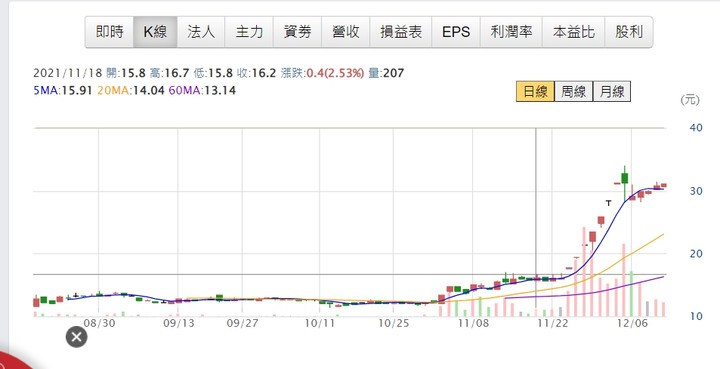Click the 08/30 date axis label

[x=99, y=323]
